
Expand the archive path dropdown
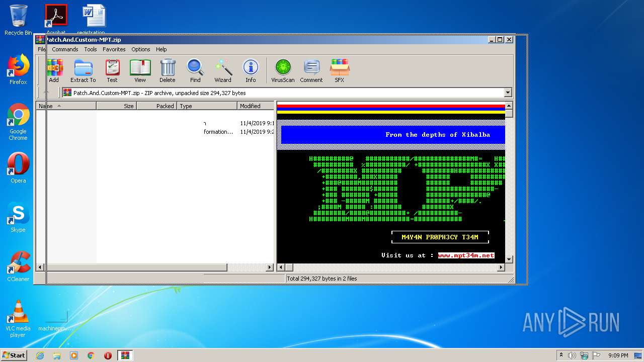508,93
